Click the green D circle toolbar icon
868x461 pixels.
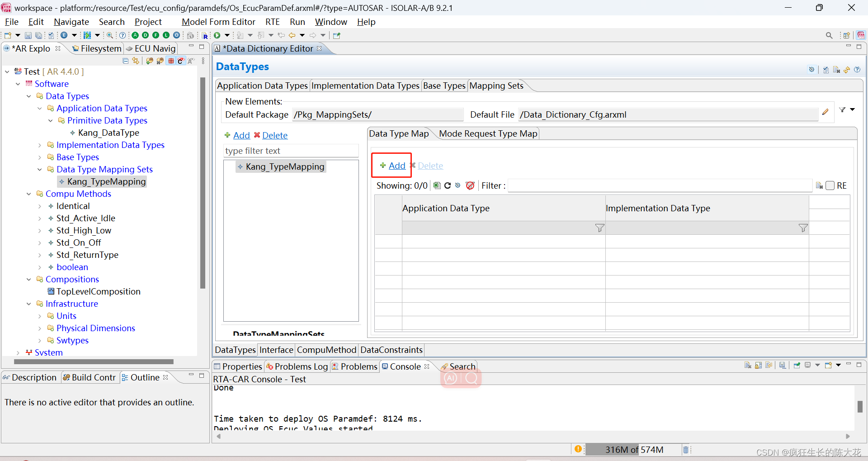(x=145, y=35)
